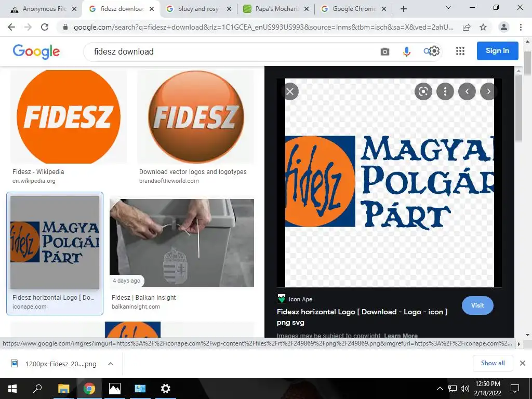Open notification center
532x399 pixels.
tap(515, 389)
